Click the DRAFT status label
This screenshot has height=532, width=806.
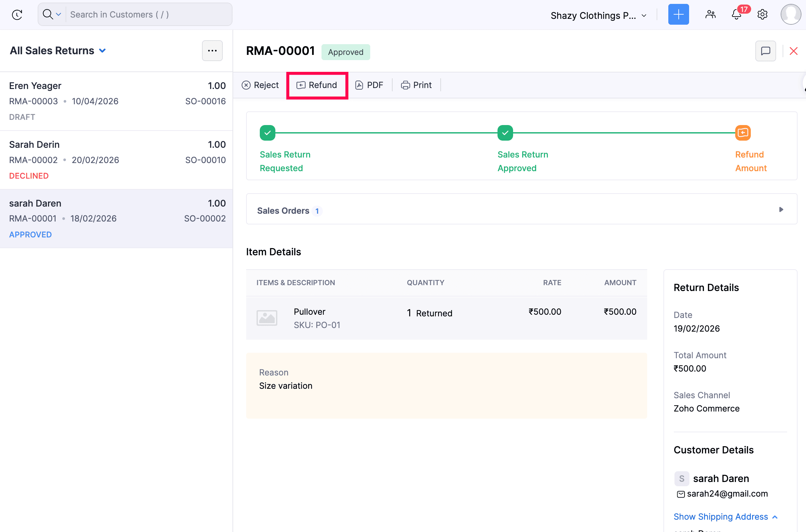coord(22,117)
